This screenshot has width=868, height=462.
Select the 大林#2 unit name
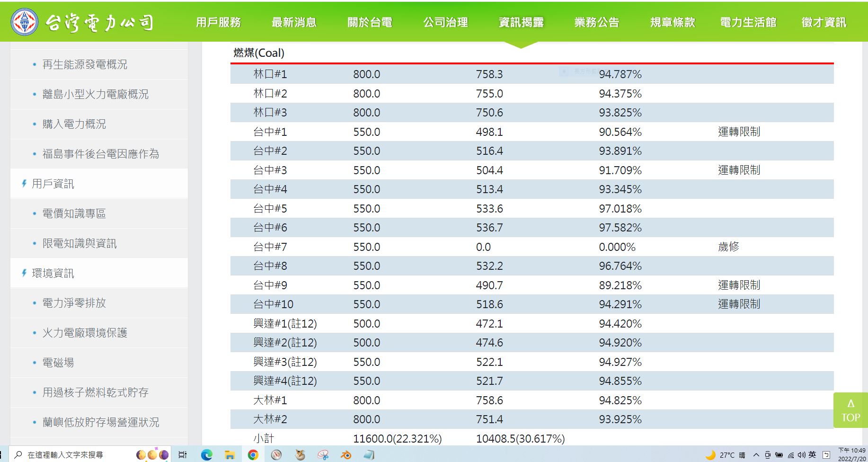pos(270,419)
